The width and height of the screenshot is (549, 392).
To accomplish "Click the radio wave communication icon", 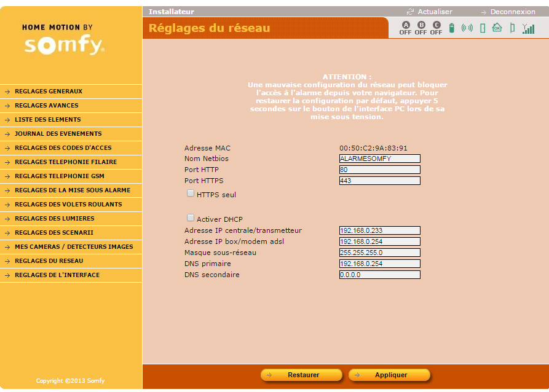I will point(467,28).
